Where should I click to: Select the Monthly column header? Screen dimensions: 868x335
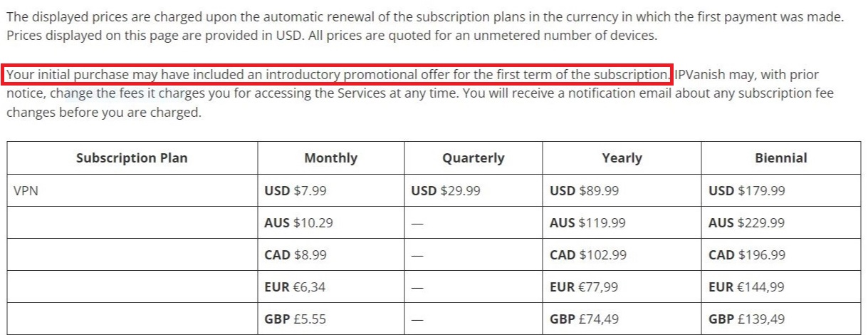330,158
